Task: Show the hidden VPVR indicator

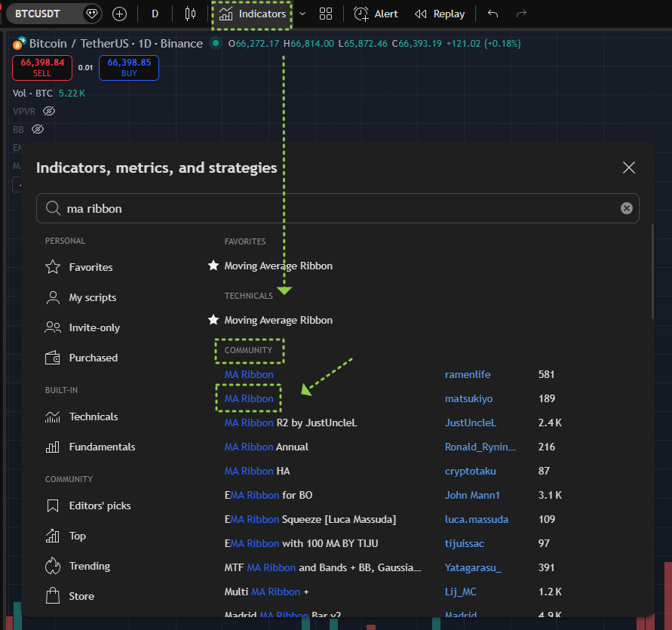Action: [49, 111]
